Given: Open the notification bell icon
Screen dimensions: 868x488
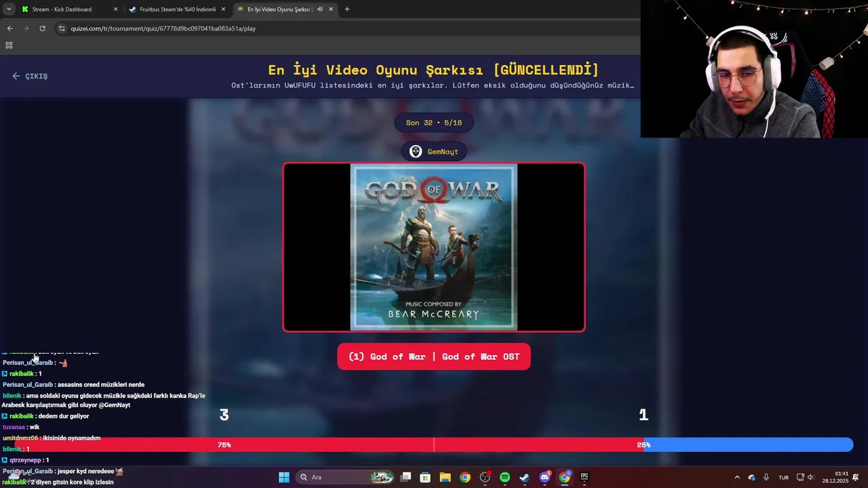Looking at the screenshot, I should (857, 477).
